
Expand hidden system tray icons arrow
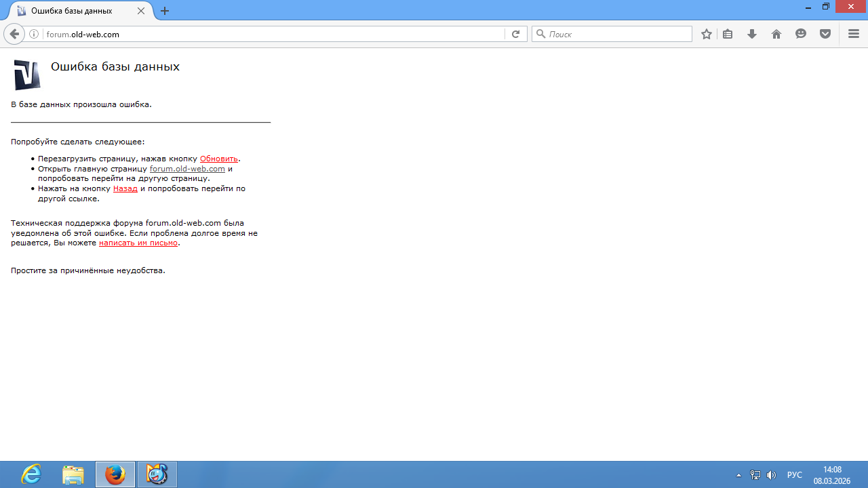point(738,475)
